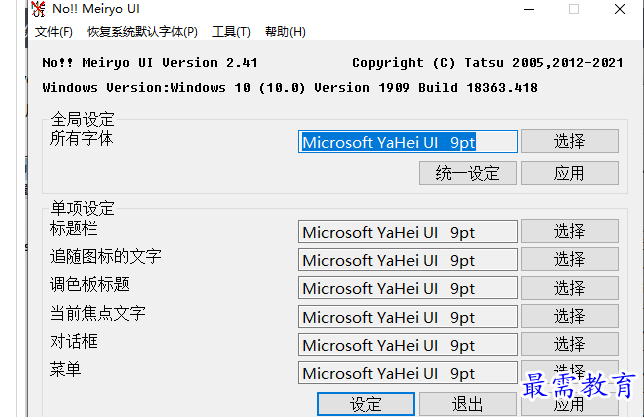Open the 工具(T) menu

pyautogui.click(x=231, y=32)
